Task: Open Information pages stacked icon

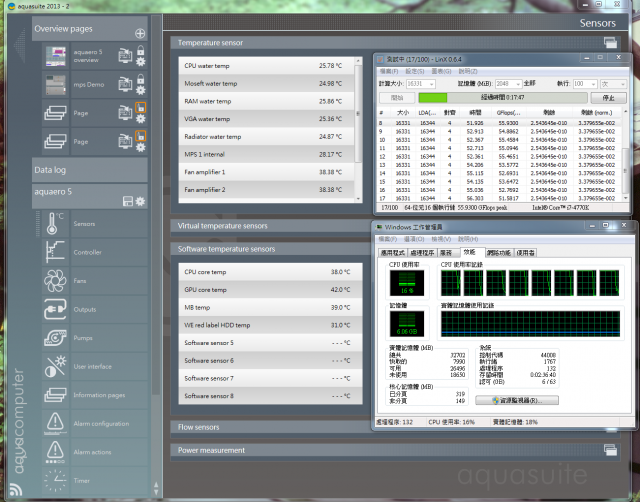Action: click(55, 395)
